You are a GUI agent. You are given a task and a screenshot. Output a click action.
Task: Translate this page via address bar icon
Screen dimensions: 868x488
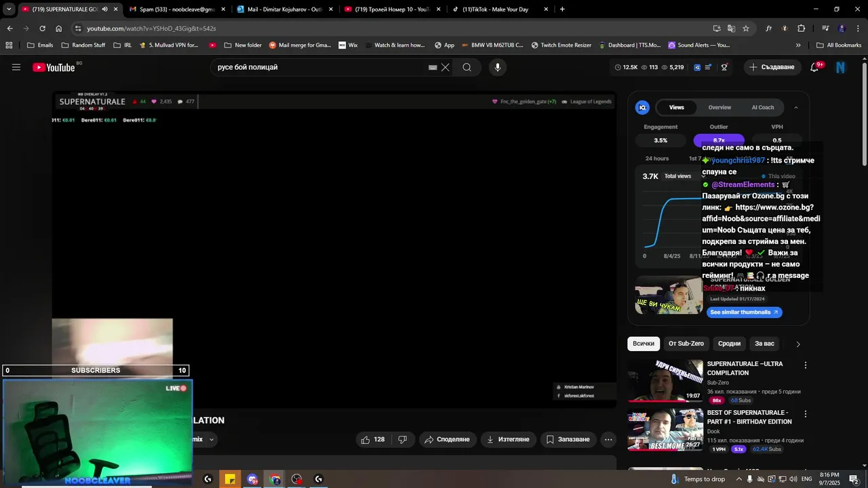[x=731, y=28]
